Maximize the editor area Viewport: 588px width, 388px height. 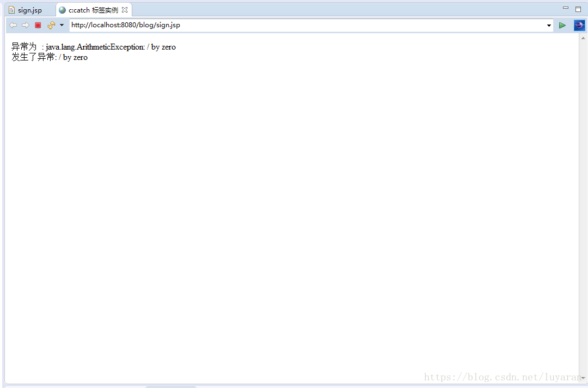(578, 9)
